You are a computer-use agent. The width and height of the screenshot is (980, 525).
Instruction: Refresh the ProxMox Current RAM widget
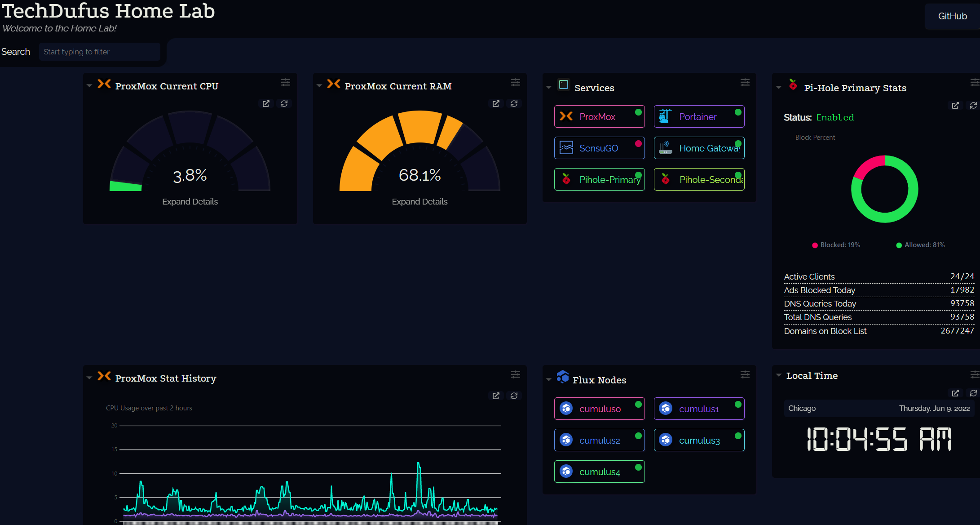coord(514,104)
